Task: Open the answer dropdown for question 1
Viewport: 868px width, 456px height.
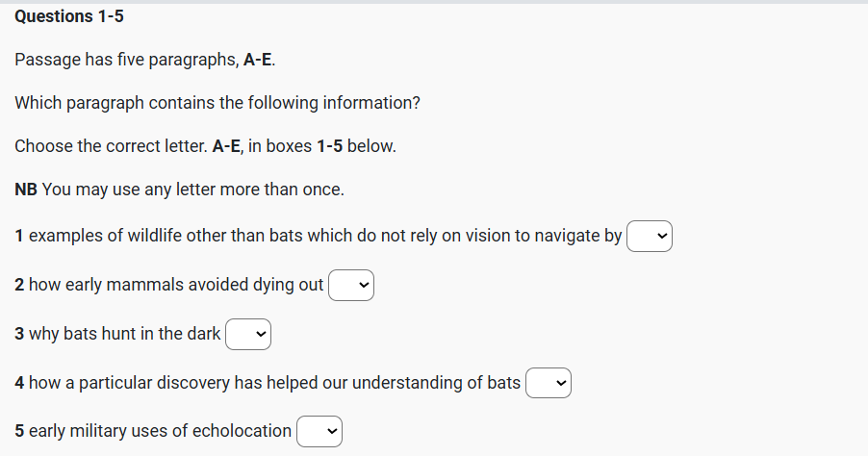Action: click(x=649, y=236)
